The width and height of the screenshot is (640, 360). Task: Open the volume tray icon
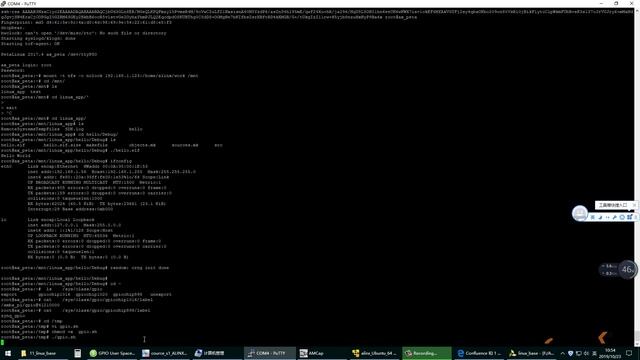586,353
